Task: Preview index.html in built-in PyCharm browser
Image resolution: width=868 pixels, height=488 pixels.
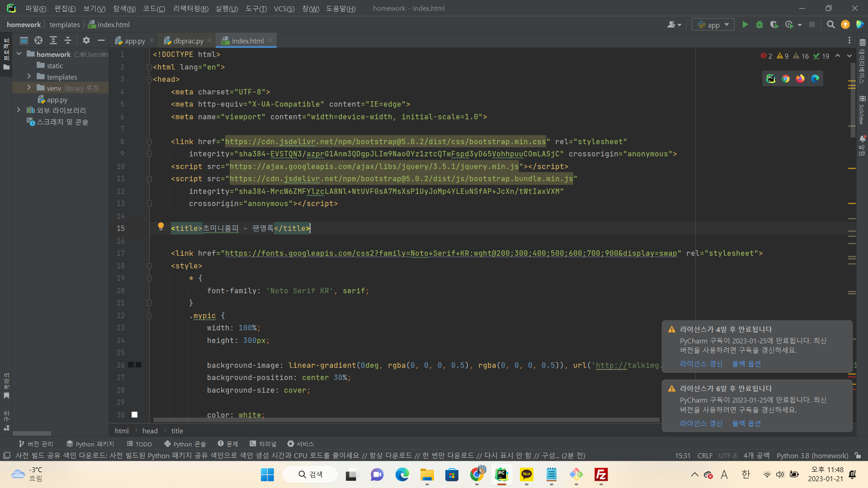Action: [x=771, y=79]
